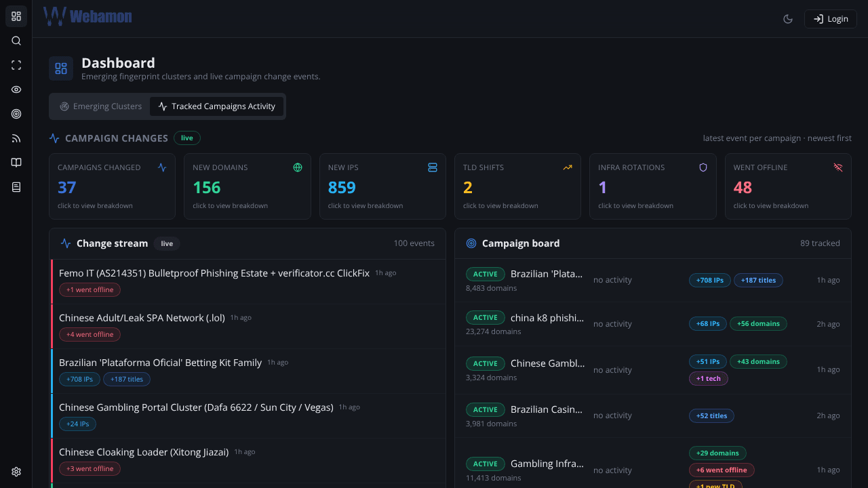Open Brazilian 'Plata... row on Campaign board
This screenshot has height=488, width=868.
point(653,280)
